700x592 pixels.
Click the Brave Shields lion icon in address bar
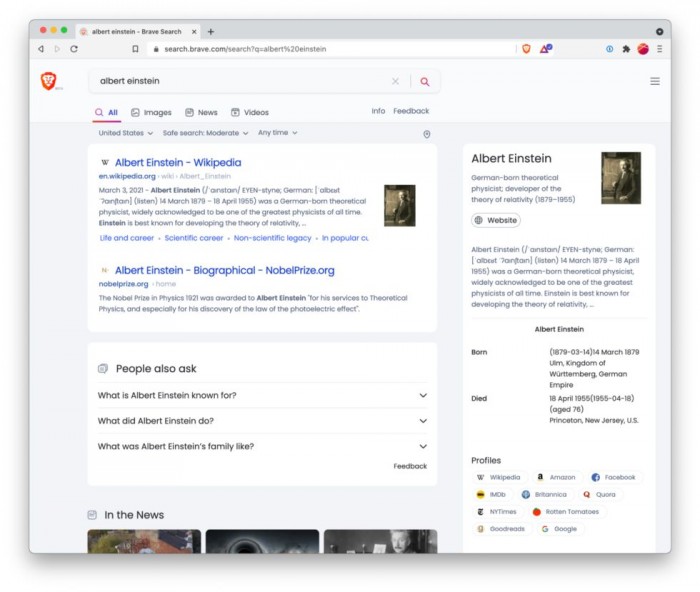526,48
